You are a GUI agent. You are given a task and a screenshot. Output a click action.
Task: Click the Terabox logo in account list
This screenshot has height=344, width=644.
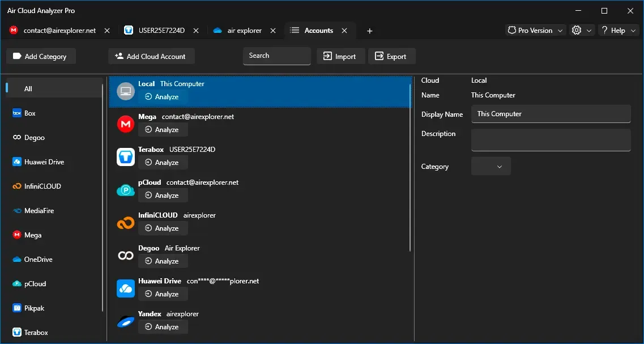coord(126,157)
